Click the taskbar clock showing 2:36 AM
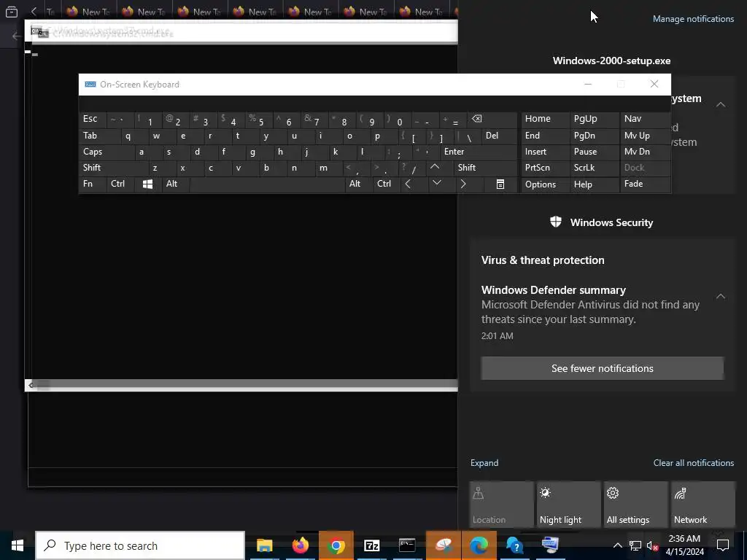The width and height of the screenshot is (747, 560). pyautogui.click(x=684, y=545)
